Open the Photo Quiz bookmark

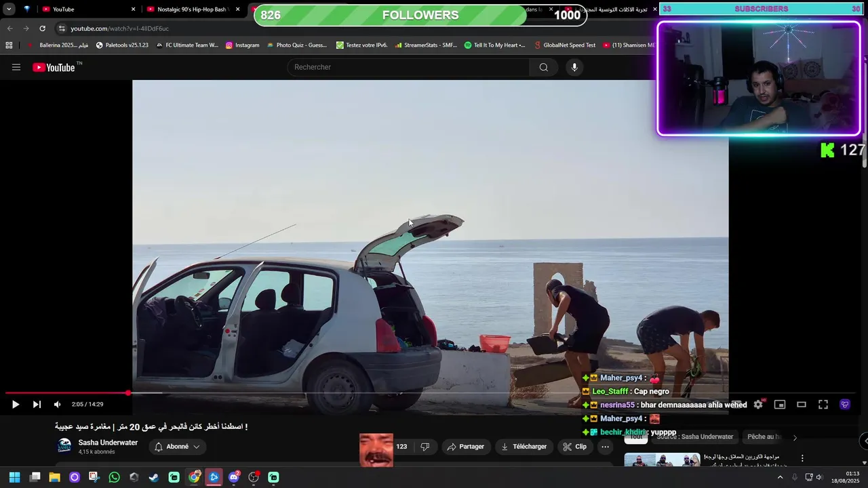(297, 45)
